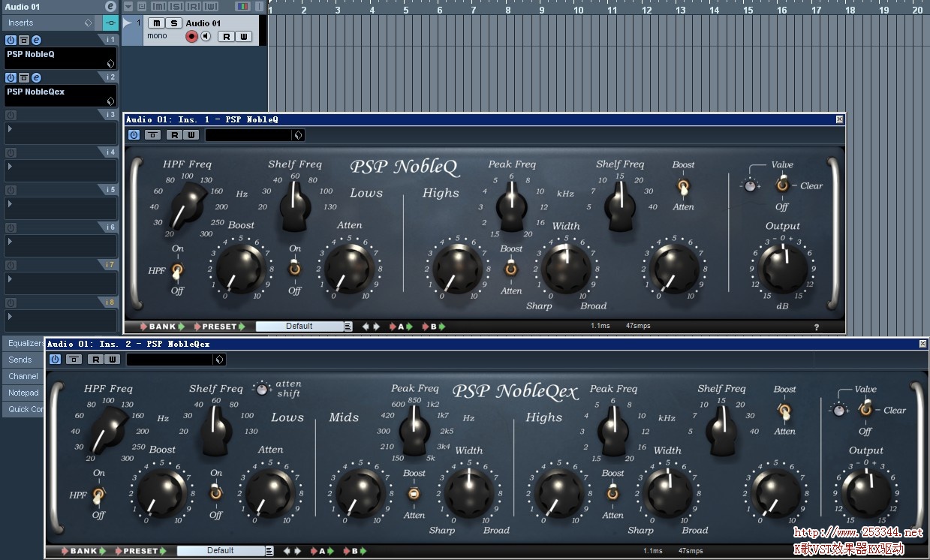Select B comparison state in PSP NobleQ
The image size is (930, 560).
point(434,327)
